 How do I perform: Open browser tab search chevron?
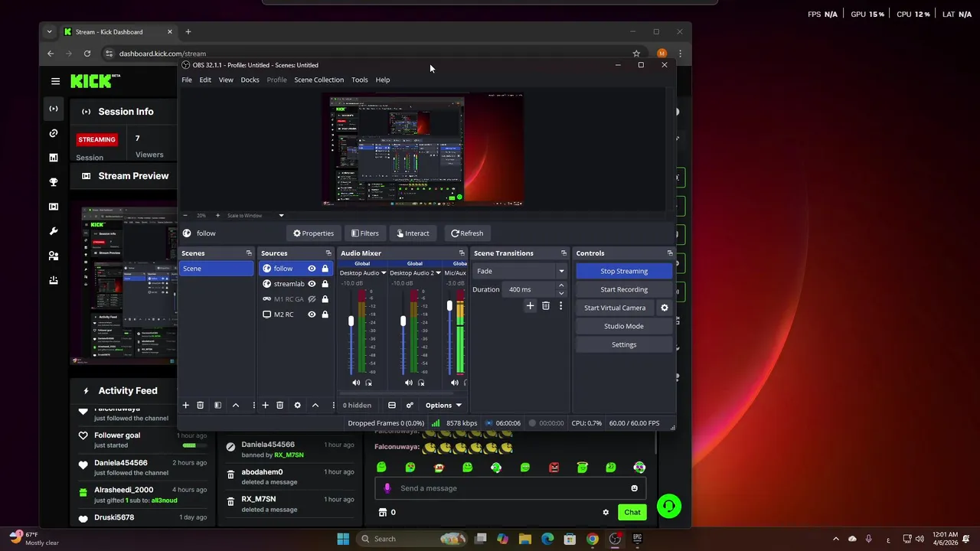(x=49, y=32)
